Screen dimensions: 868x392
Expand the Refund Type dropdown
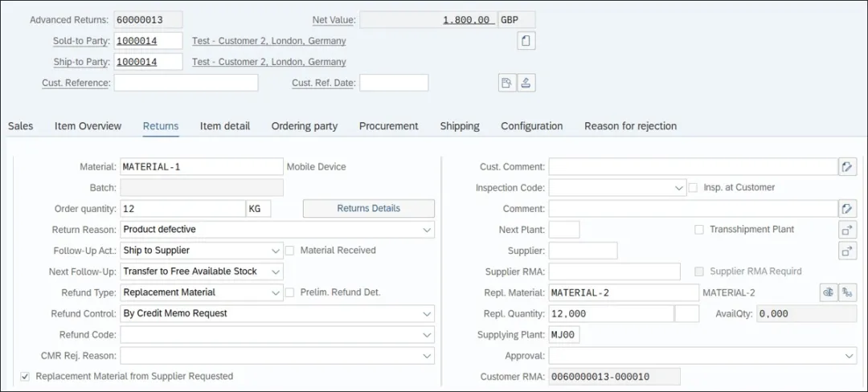tap(276, 292)
